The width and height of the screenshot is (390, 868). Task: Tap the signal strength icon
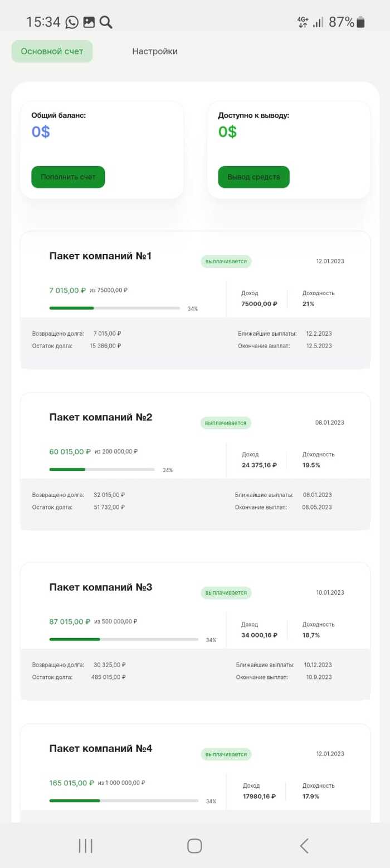point(318,22)
